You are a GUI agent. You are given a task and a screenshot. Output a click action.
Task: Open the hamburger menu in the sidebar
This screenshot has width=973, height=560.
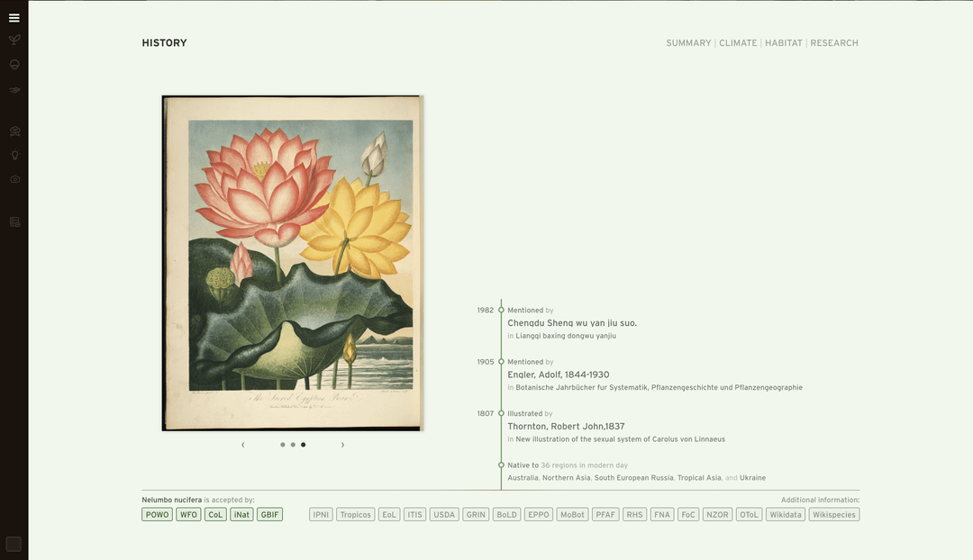[14, 18]
